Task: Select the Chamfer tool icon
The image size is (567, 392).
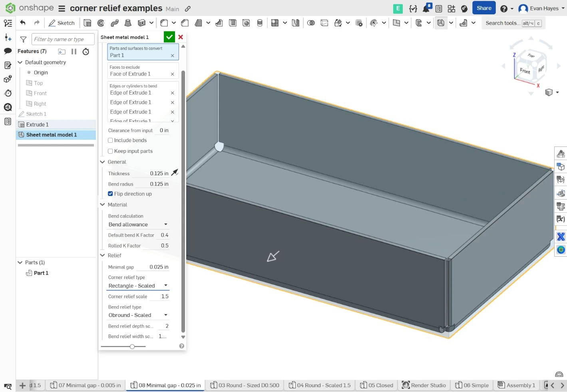Action: (x=185, y=23)
